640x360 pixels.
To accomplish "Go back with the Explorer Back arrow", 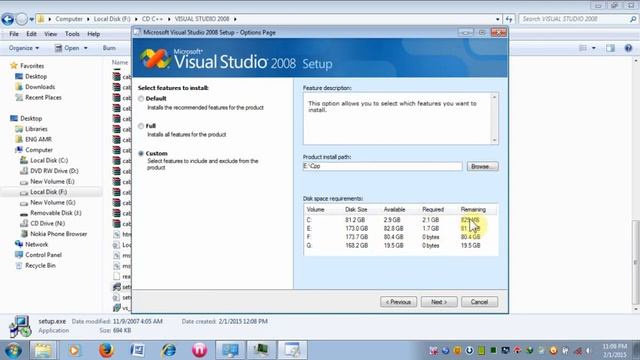I will (x=8, y=19).
